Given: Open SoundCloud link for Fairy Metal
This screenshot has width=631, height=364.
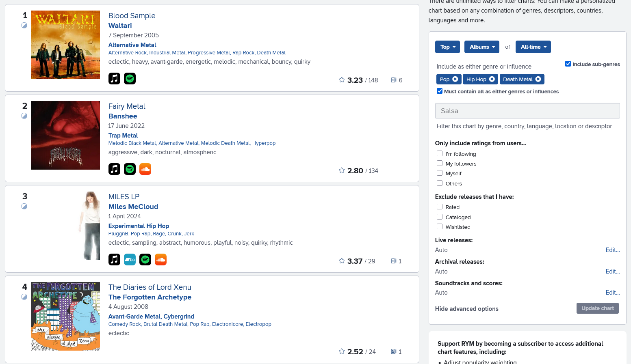Looking at the screenshot, I should click(x=145, y=169).
